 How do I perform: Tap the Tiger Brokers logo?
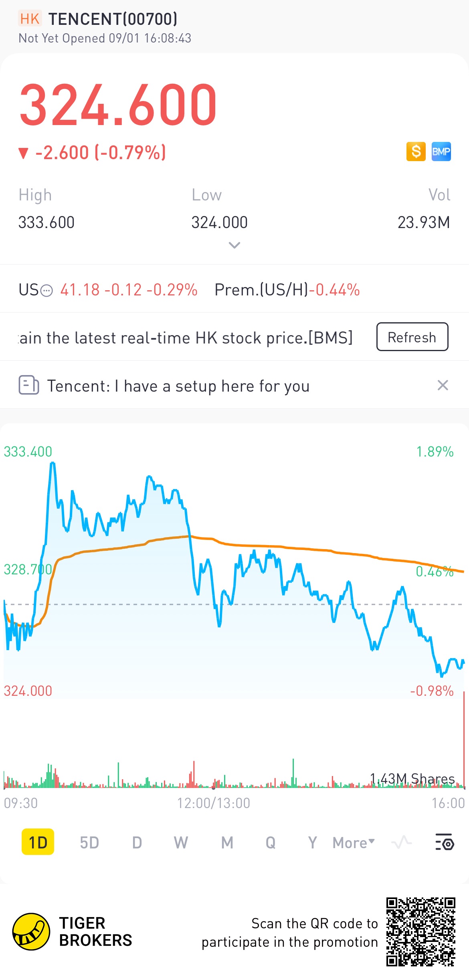tap(31, 932)
